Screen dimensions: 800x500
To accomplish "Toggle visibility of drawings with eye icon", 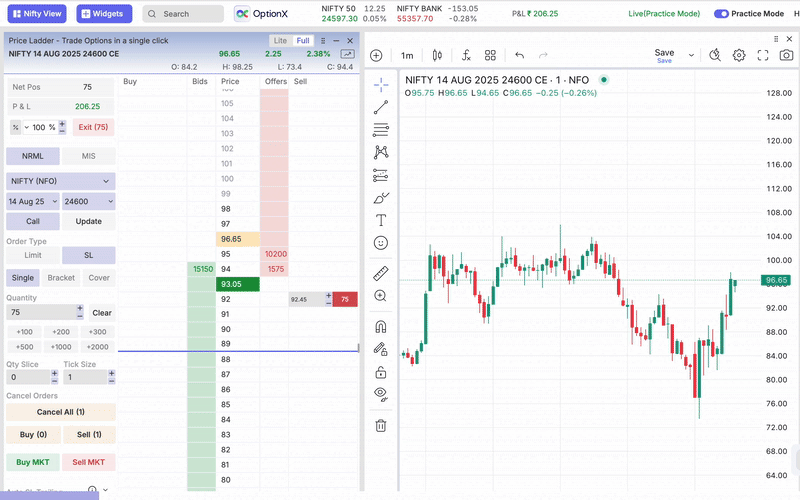I will 380,394.
